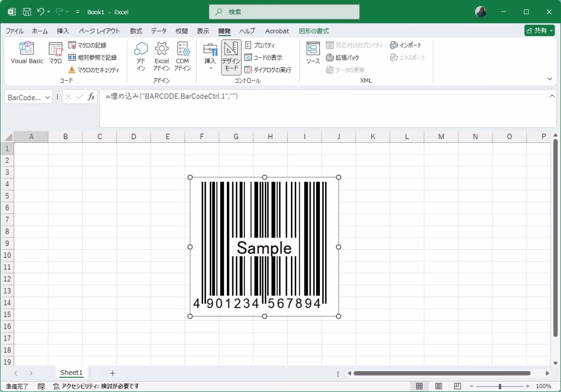
Task: Open the Acrobat tab
Action: coord(277,31)
